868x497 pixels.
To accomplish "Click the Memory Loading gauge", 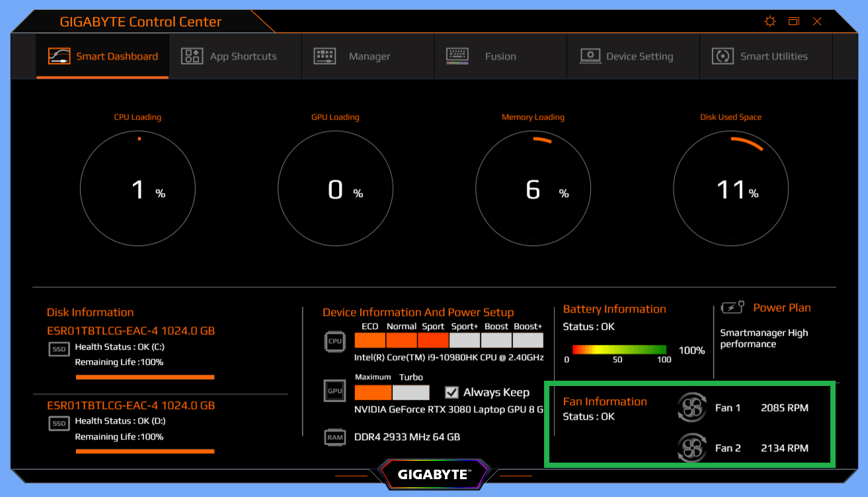I will (x=533, y=190).
